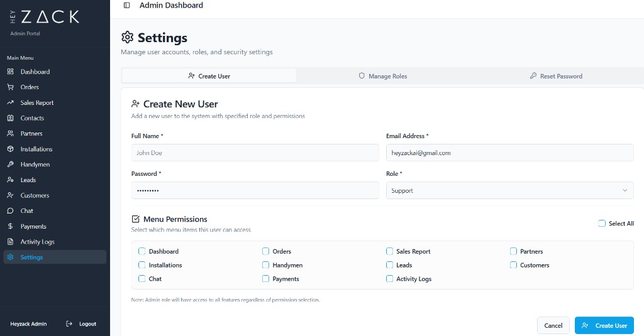Viewport: 644px width, 336px height.
Task: Click the user-plus icon beside Create New User
Action: 136,104
